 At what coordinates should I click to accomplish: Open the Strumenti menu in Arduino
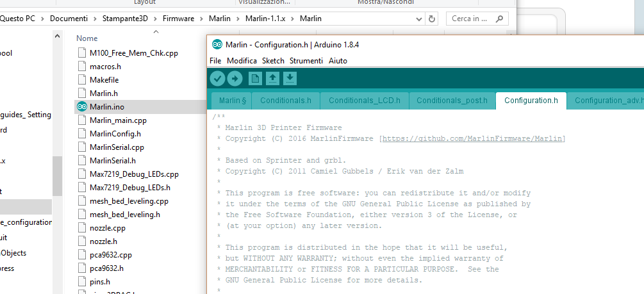(x=306, y=61)
